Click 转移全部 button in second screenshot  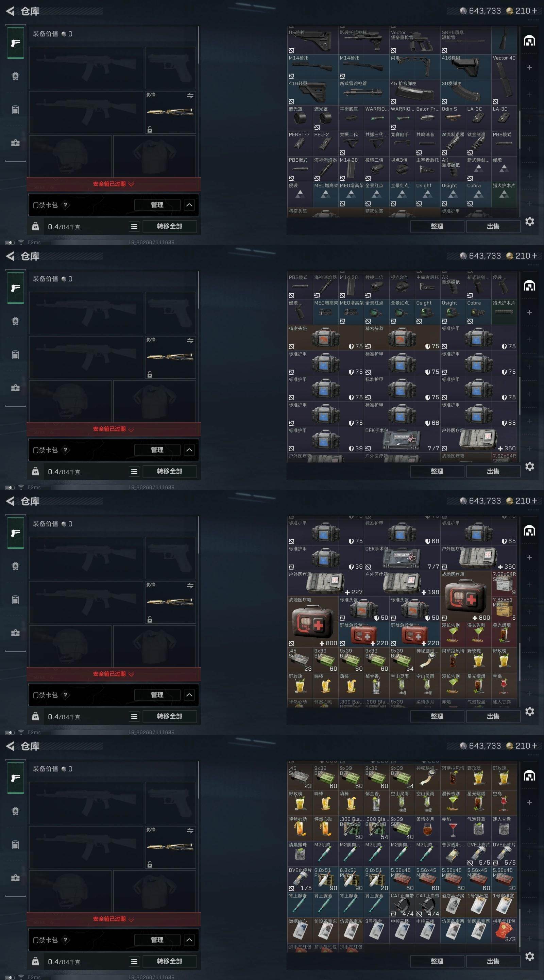click(170, 471)
